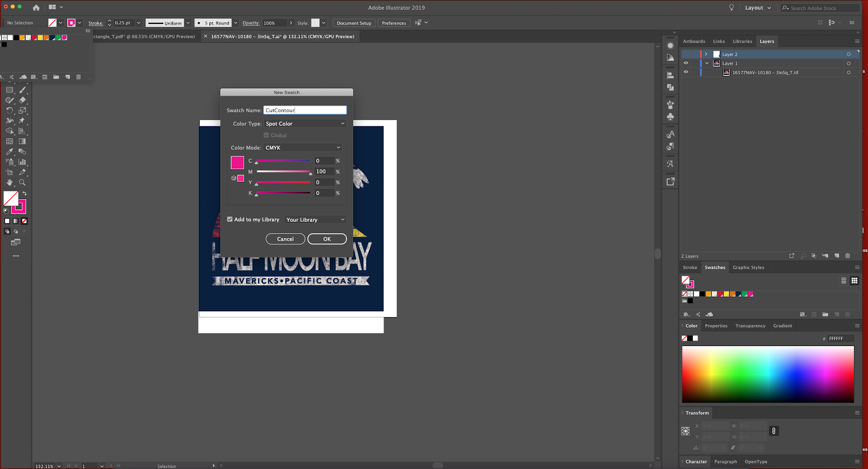The image size is (868, 469).
Task: Select the Artboard tool
Action: 10,172
